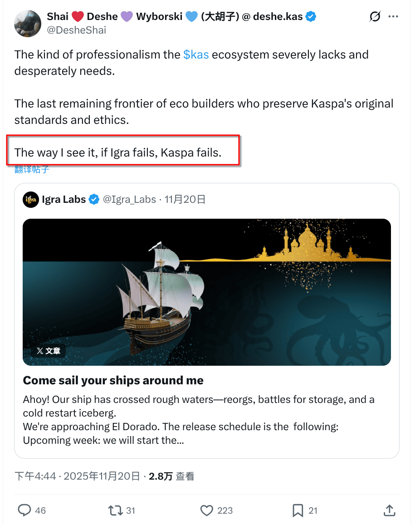Image resolution: width=420 pixels, height=525 pixels.
Task: Open the ship article cover image
Action: 206,292
